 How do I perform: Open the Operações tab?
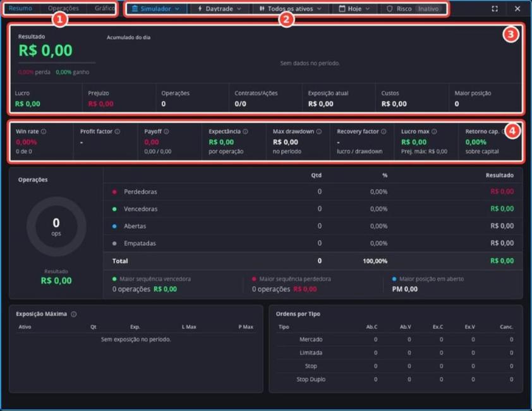(63, 8)
